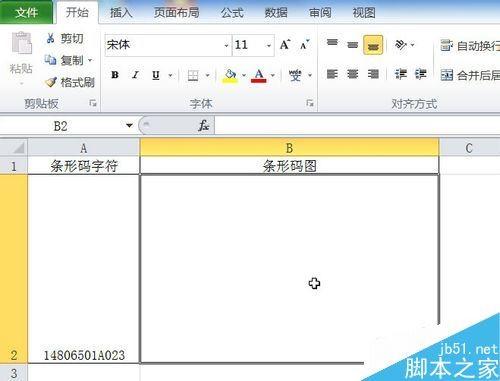
Task: Toggle Underline formatting
Action: [156, 75]
